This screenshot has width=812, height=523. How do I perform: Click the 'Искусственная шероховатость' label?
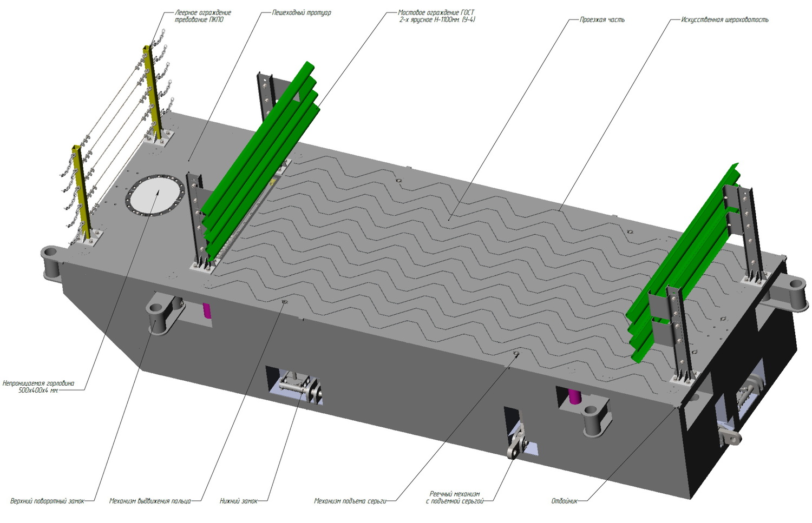pos(725,20)
